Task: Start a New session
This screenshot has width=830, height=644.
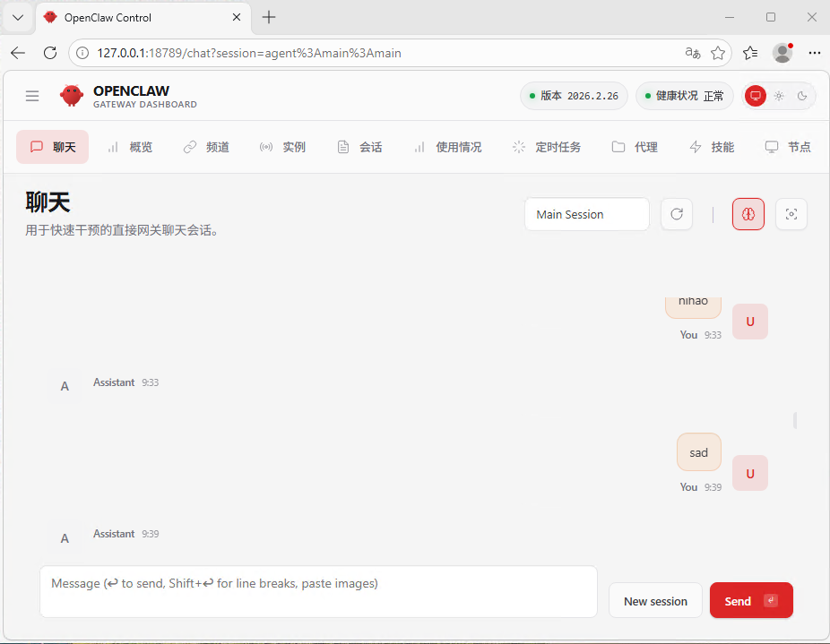Action: coord(655,601)
